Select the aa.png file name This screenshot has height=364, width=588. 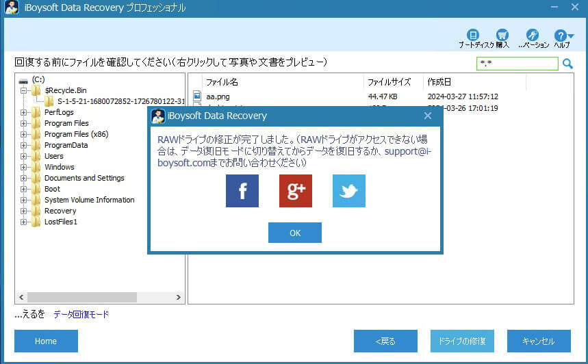(218, 96)
